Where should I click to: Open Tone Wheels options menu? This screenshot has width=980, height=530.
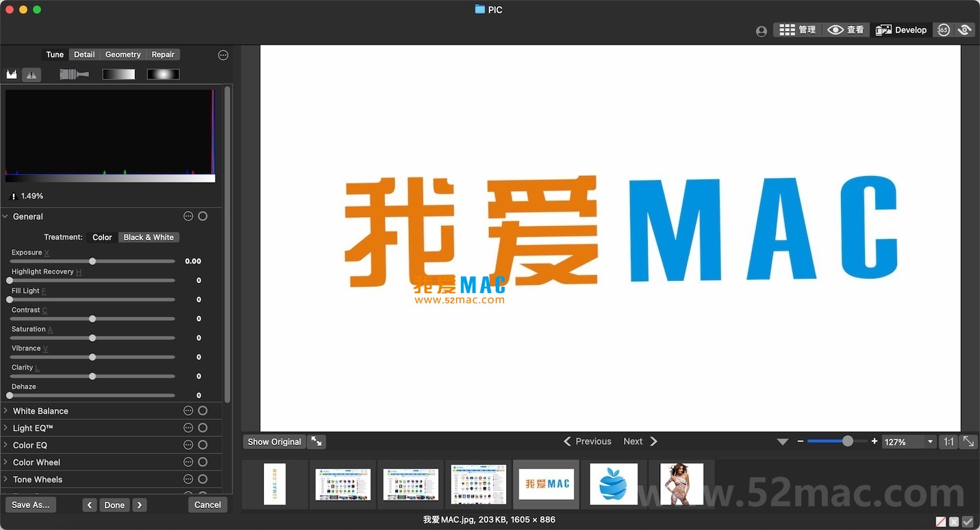[x=188, y=479]
